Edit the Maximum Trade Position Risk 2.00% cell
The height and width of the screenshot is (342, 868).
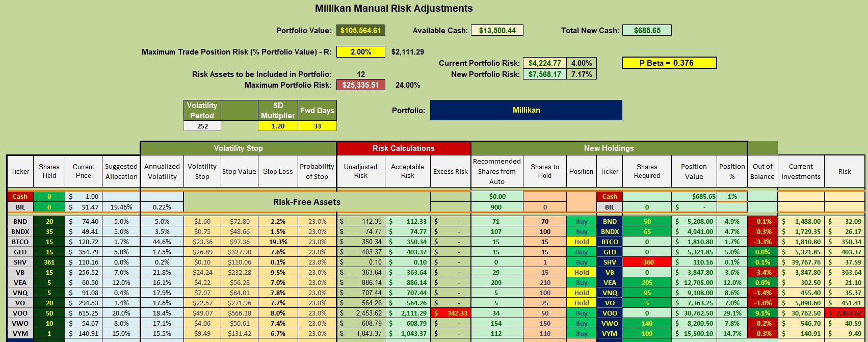pyautogui.click(x=361, y=51)
